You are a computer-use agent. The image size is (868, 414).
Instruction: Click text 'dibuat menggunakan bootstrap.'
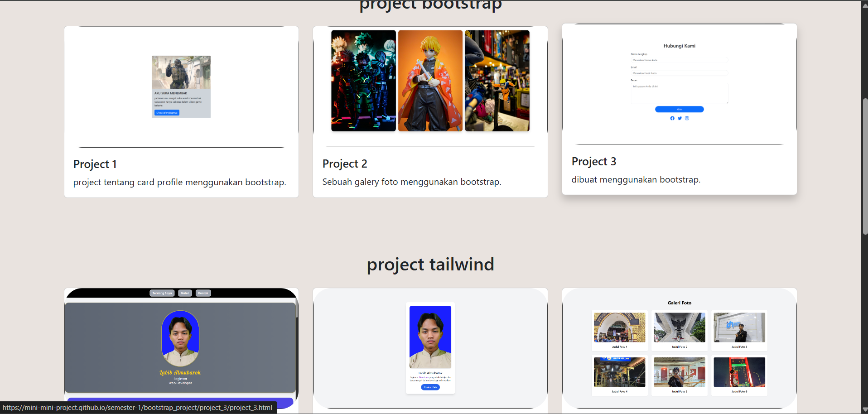pos(636,179)
